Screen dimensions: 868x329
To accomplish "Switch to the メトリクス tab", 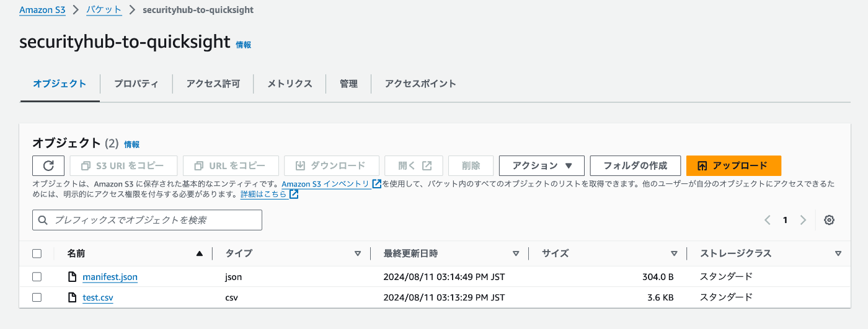I will click(x=290, y=84).
